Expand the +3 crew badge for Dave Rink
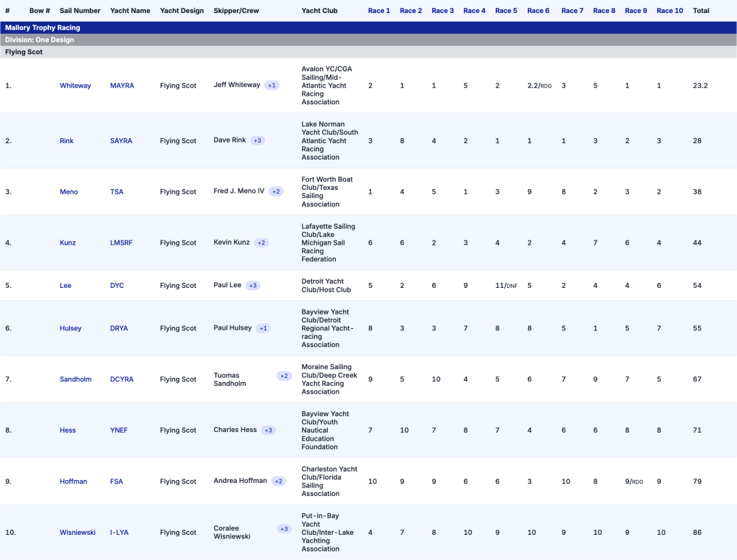Viewport: 737px width, 560px height. coord(257,140)
